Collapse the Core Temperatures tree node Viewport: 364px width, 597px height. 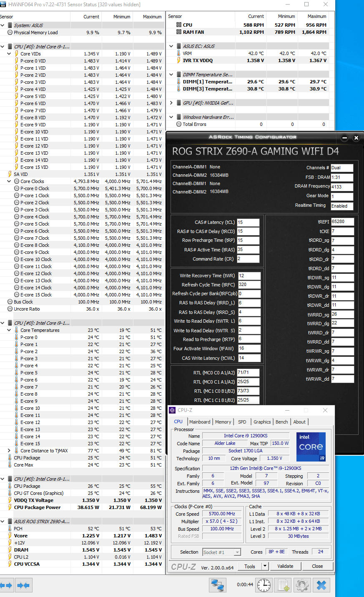(x=9, y=330)
